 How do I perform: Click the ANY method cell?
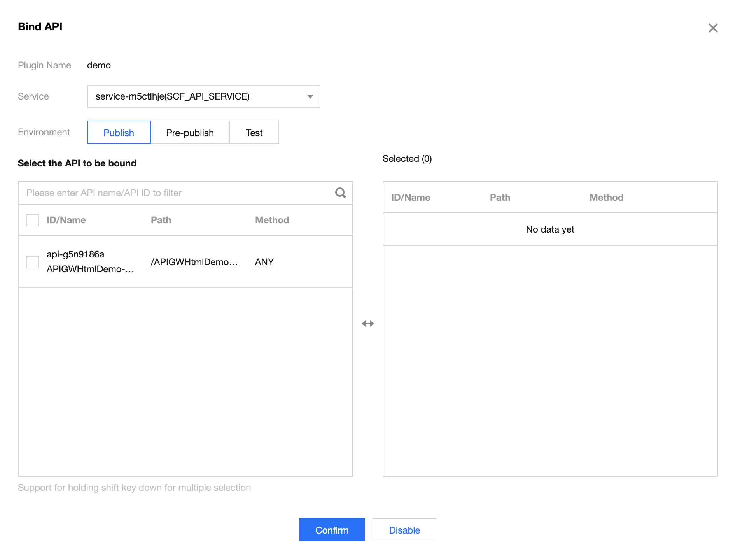pyautogui.click(x=264, y=262)
